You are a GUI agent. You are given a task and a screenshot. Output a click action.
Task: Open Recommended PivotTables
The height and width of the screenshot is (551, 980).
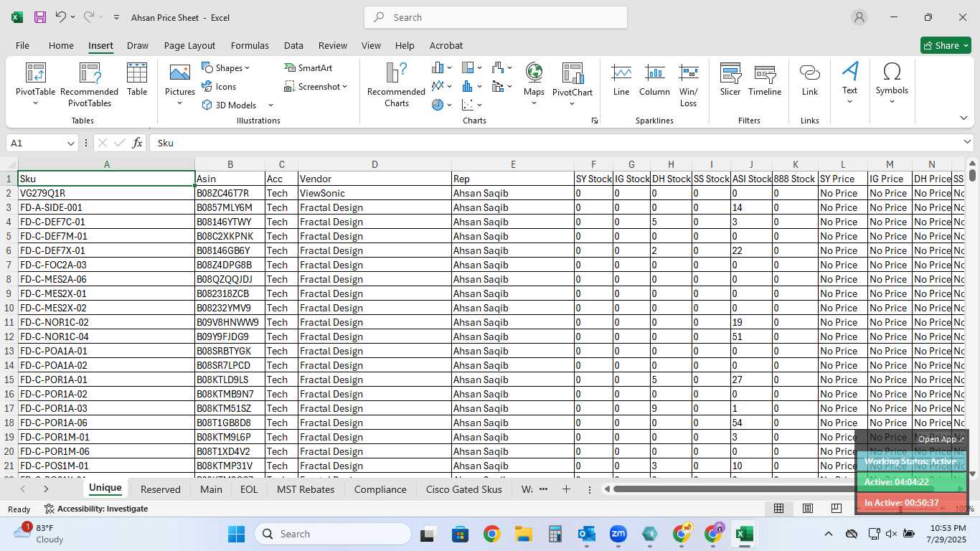pos(90,85)
